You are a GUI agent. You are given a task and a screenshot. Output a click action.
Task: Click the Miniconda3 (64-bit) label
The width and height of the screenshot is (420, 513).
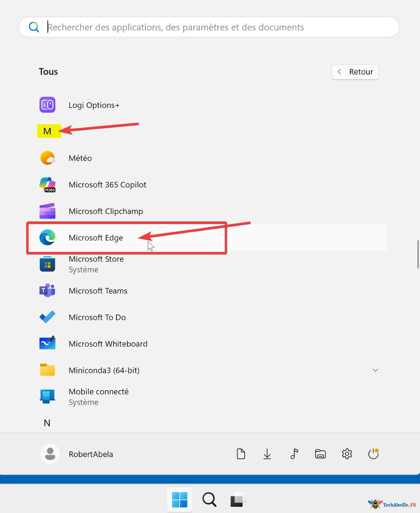click(104, 370)
